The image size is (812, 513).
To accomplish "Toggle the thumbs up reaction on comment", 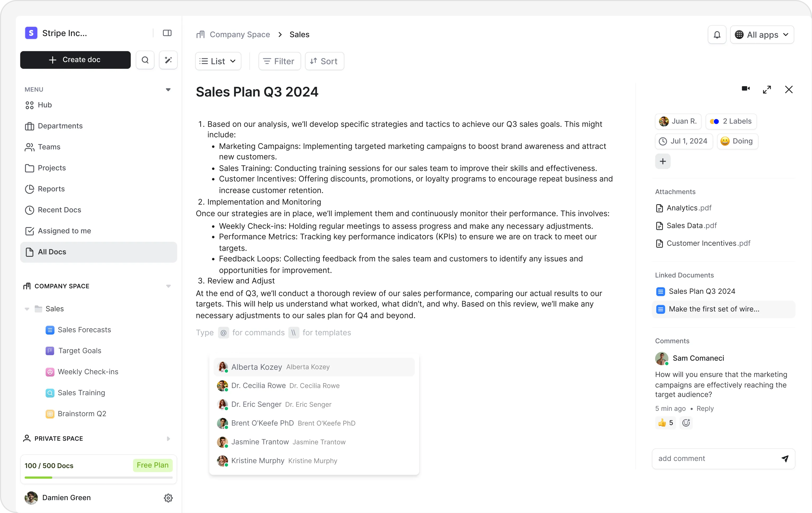I will (x=666, y=423).
